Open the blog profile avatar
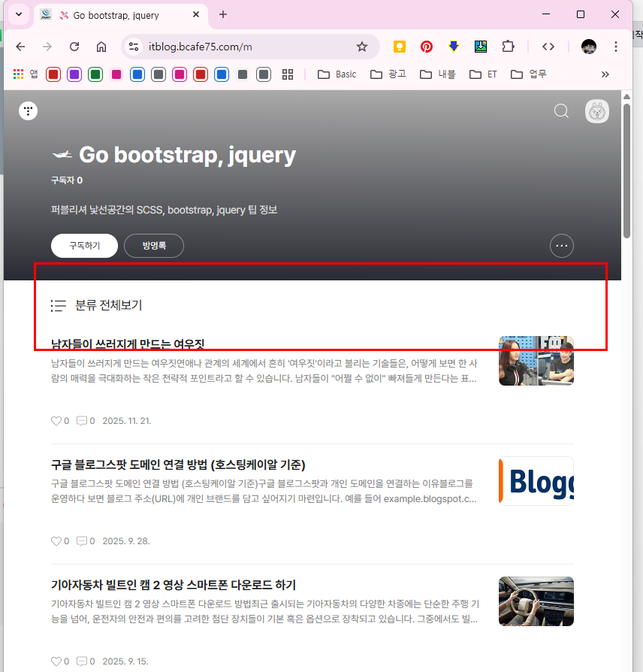 [597, 111]
